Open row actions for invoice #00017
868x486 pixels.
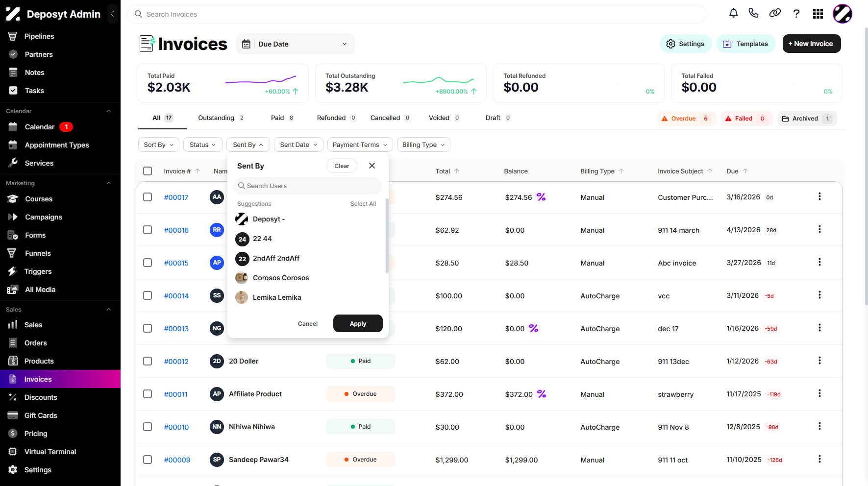tap(819, 196)
